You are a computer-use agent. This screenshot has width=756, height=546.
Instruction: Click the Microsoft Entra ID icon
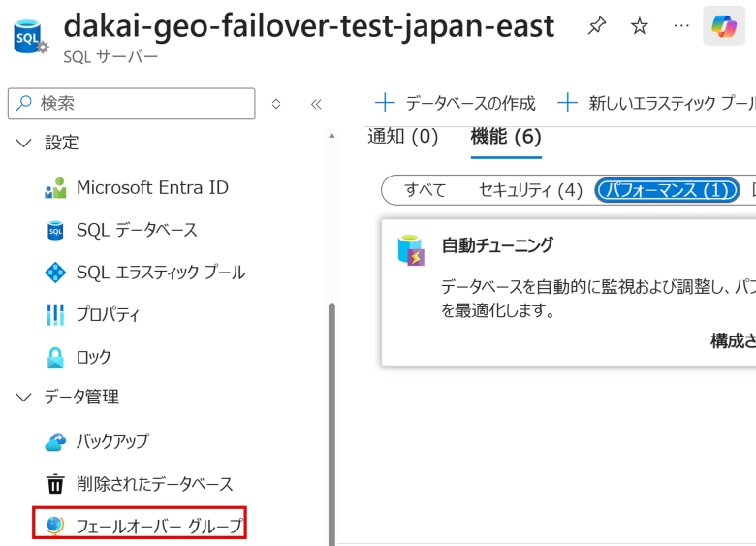(55, 187)
